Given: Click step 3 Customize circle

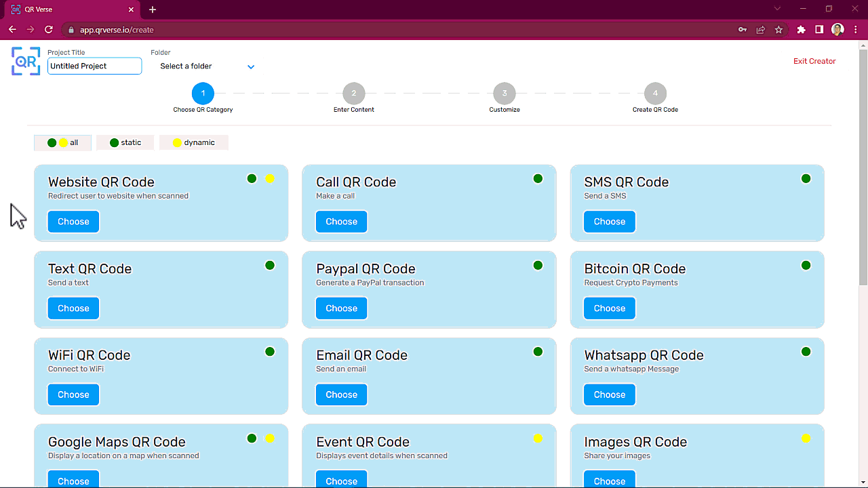Looking at the screenshot, I should (505, 94).
